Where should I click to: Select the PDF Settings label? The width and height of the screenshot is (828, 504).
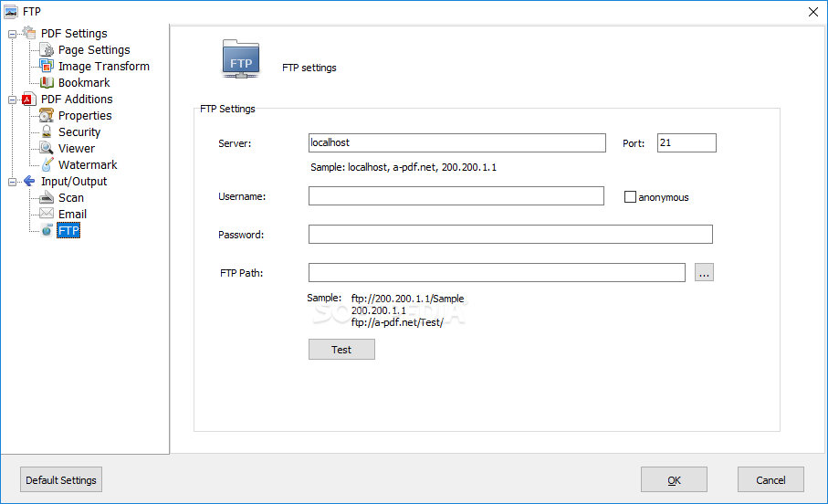coord(74,33)
